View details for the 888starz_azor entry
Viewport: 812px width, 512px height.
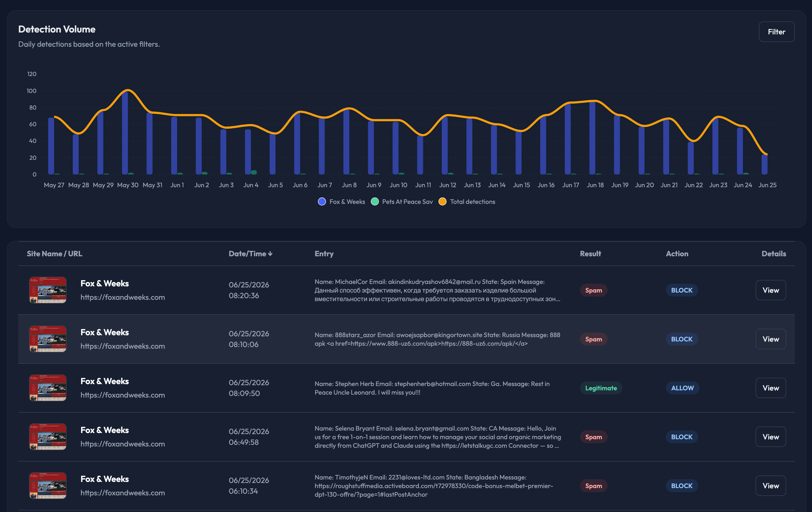(x=771, y=339)
